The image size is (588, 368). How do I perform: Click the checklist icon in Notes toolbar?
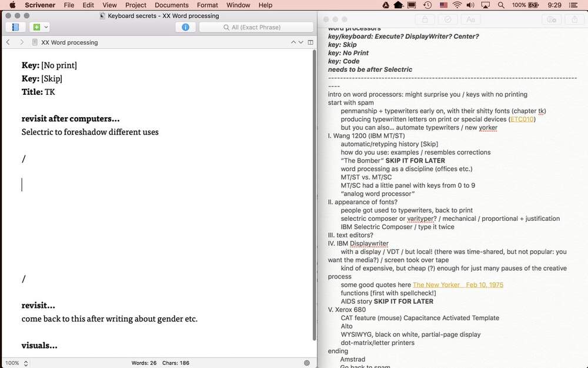point(447,19)
